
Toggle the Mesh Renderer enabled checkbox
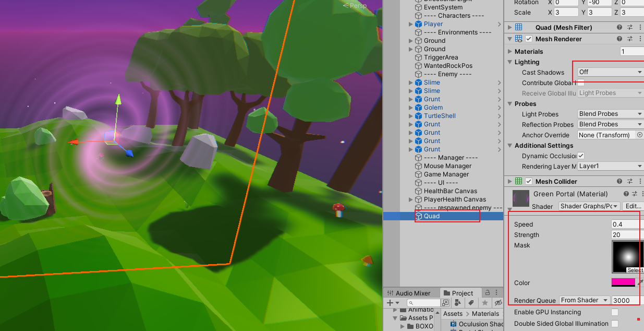pos(529,39)
